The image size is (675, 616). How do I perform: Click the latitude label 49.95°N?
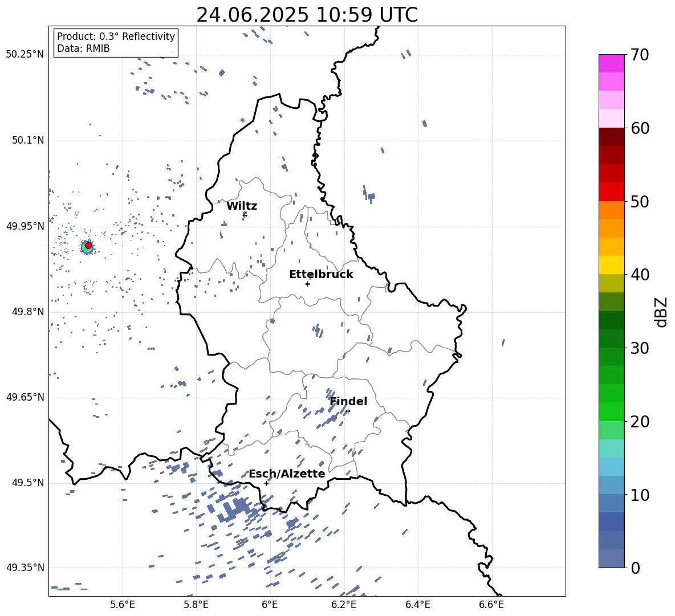[25, 226]
